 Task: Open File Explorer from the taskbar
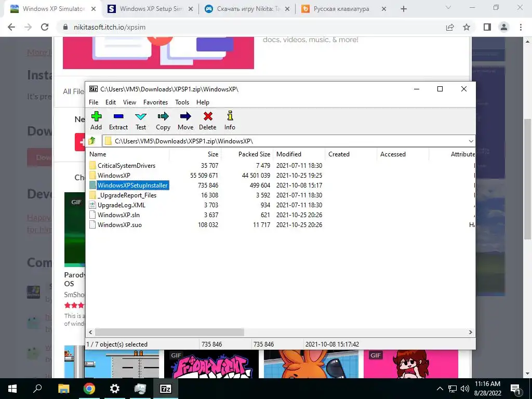[x=63, y=389]
